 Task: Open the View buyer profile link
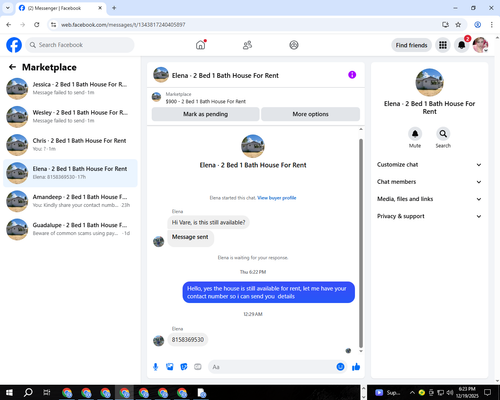(277, 198)
